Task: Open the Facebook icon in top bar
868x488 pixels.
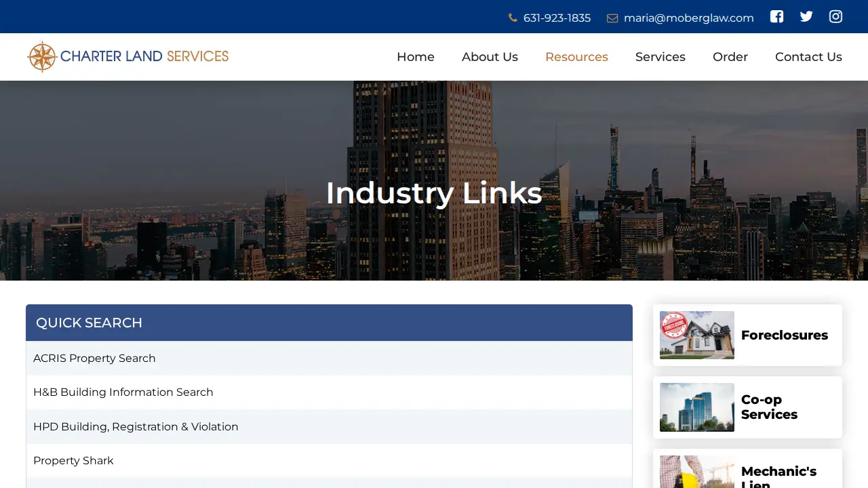Action: tap(776, 17)
